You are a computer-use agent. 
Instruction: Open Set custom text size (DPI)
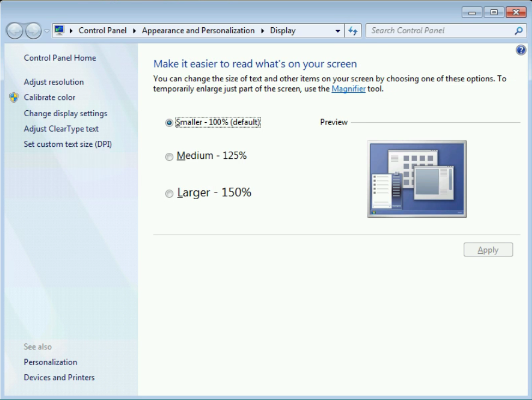68,144
